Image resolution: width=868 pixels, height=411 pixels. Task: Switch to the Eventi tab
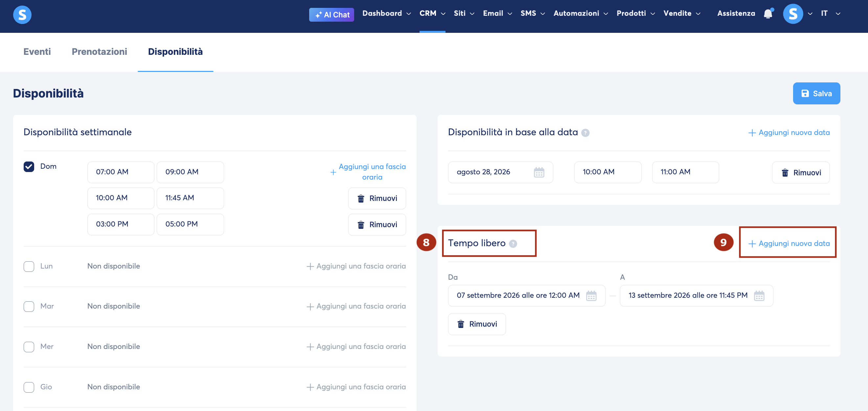point(37,52)
